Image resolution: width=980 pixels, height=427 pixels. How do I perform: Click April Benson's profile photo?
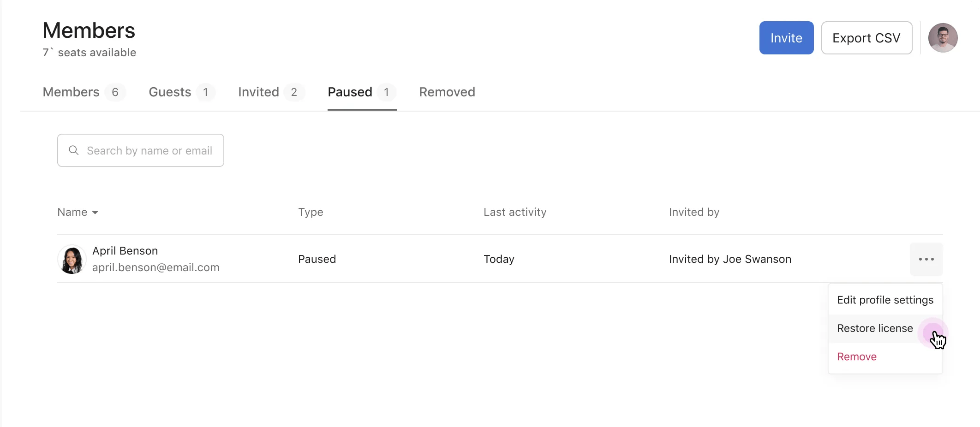coord(72,259)
